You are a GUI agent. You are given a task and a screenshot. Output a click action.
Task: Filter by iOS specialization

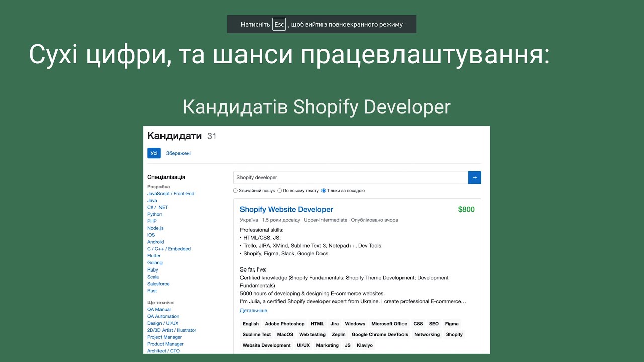click(x=151, y=235)
